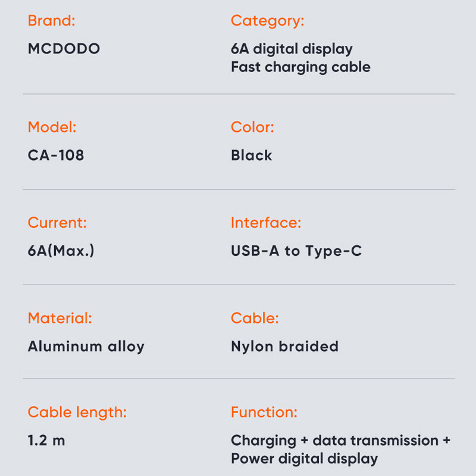Screen dimensions: 476x476
Task: Click the orange "Category:" heading
Action: click(x=267, y=21)
